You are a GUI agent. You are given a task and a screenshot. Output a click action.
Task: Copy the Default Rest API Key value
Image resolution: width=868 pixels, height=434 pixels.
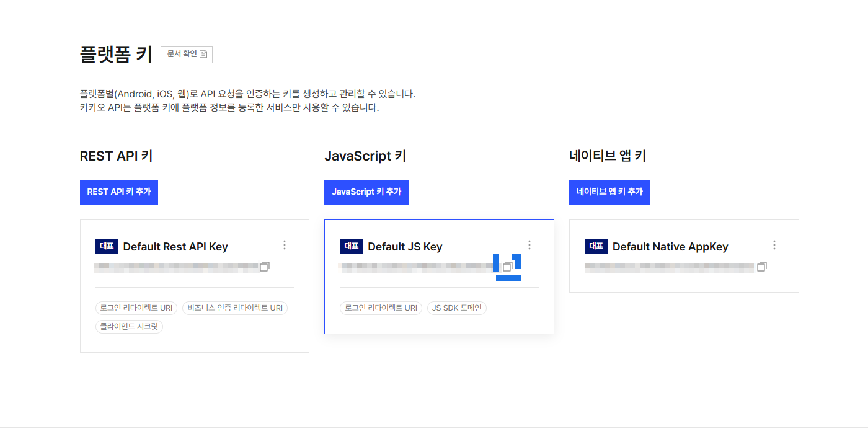tap(265, 267)
